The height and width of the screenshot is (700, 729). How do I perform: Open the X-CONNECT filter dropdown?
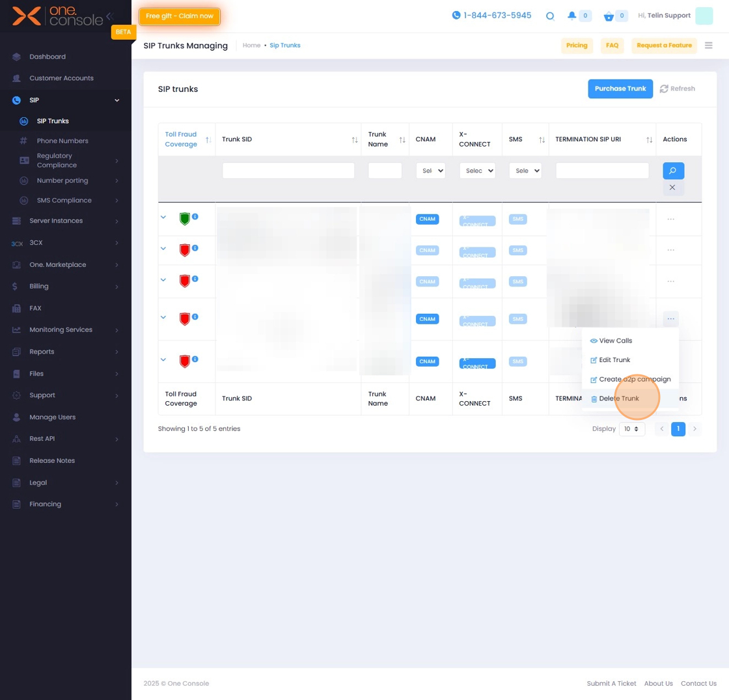(x=477, y=171)
